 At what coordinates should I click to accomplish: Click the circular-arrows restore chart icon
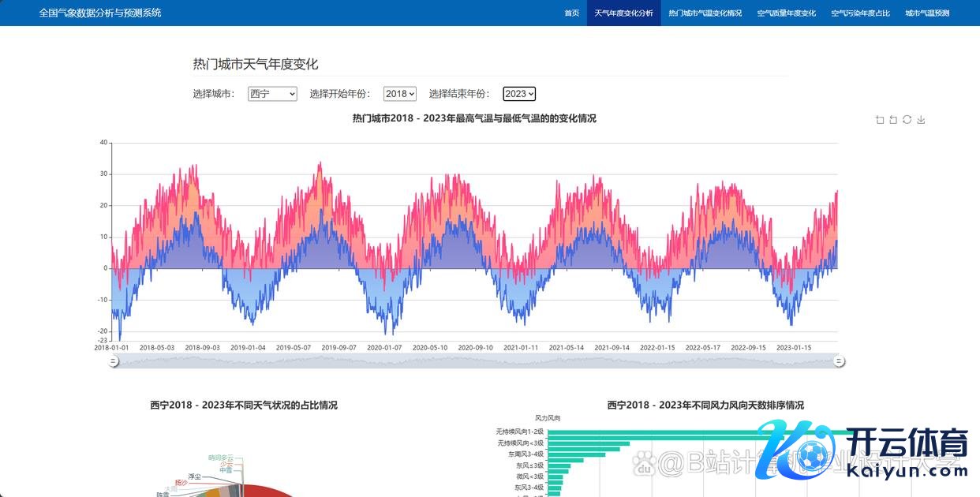(x=907, y=120)
